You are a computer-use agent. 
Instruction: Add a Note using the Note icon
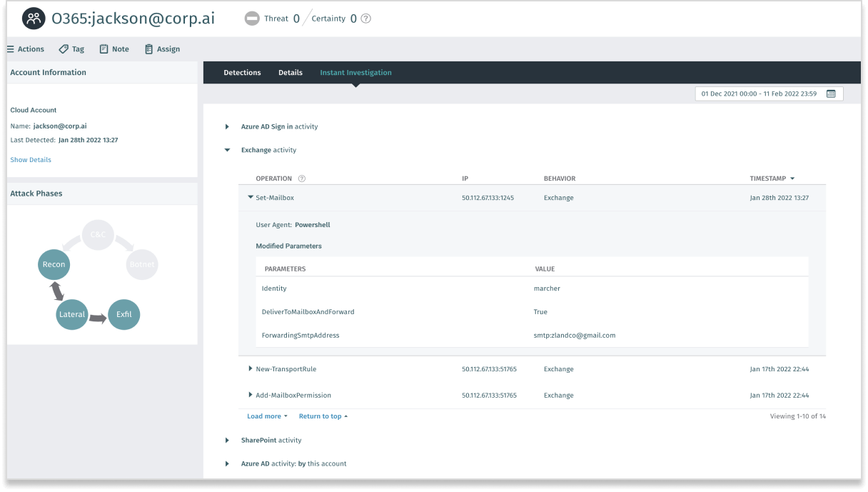point(104,49)
